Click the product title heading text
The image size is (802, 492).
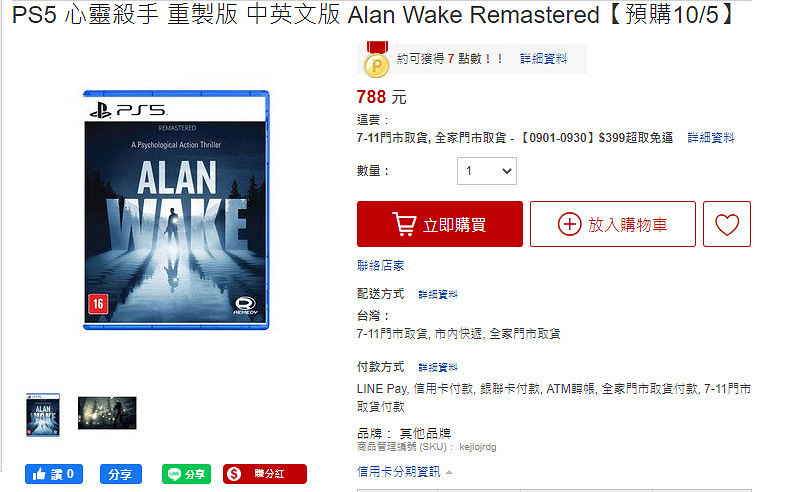(373, 15)
